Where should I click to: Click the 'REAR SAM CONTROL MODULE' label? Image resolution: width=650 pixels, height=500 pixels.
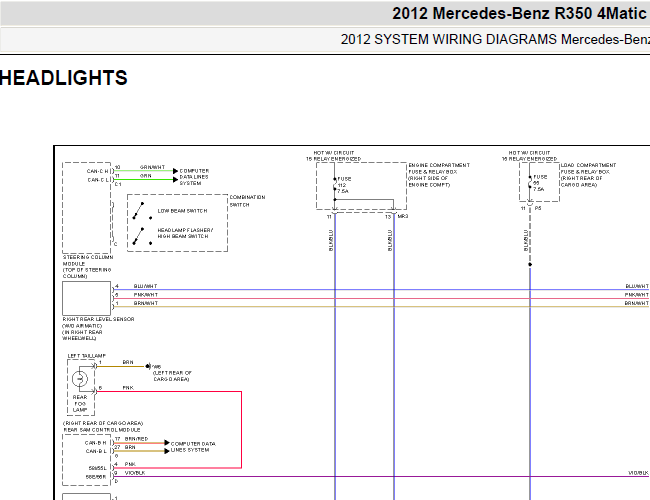coord(102,430)
